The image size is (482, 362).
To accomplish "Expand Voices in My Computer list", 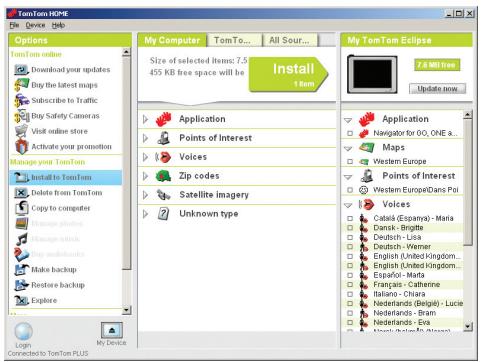I will coord(145,157).
